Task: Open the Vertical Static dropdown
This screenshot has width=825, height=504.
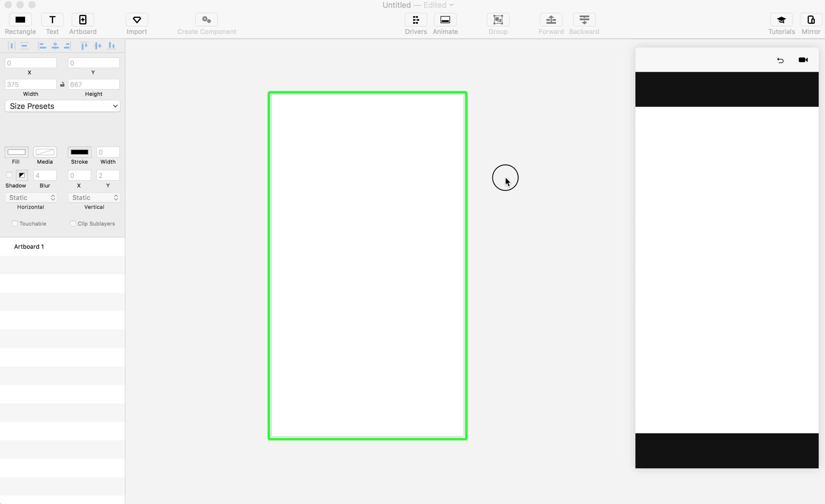Action: [x=94, y=198]
